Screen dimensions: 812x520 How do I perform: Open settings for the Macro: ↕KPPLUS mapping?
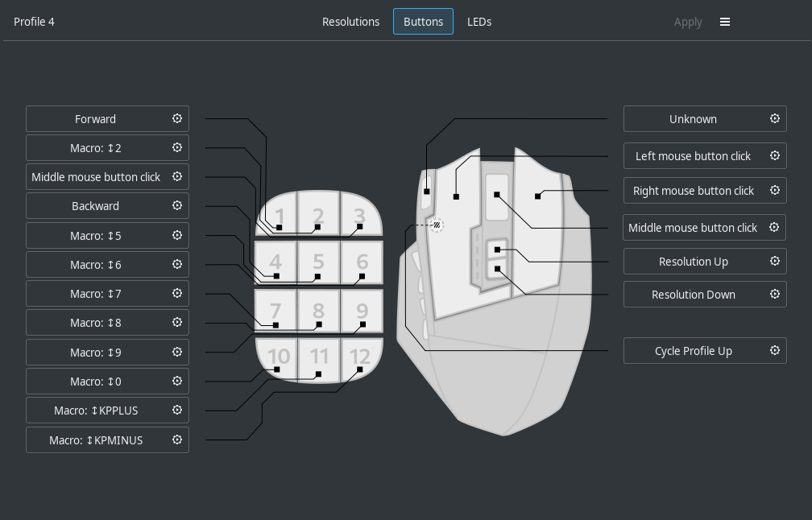point(177,410)
